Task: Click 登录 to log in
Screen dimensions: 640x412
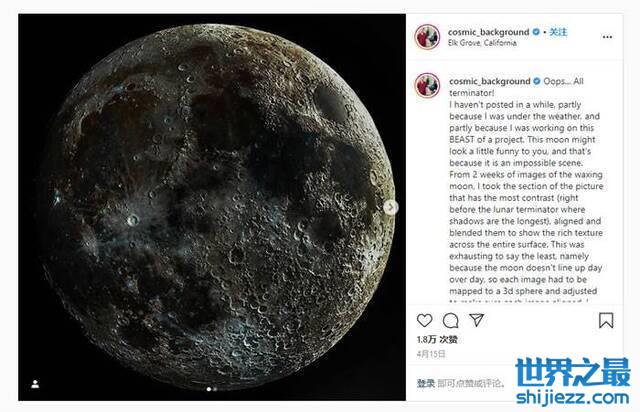Action: click(426, 383)
